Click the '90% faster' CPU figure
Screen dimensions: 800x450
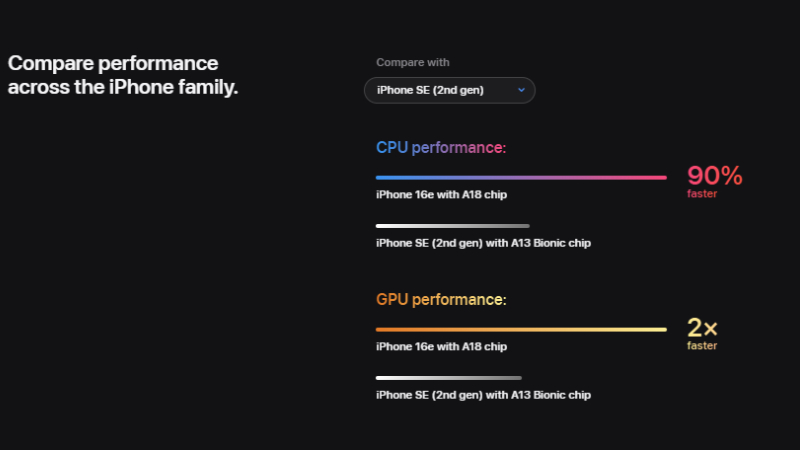pyautogui.click(x=714, y=181)
